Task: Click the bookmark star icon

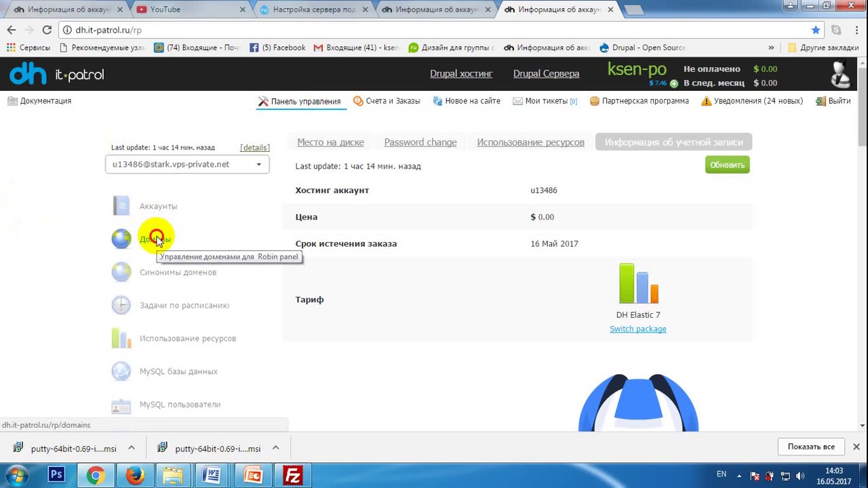Action: pyautogui.click(x=816, y=30)
